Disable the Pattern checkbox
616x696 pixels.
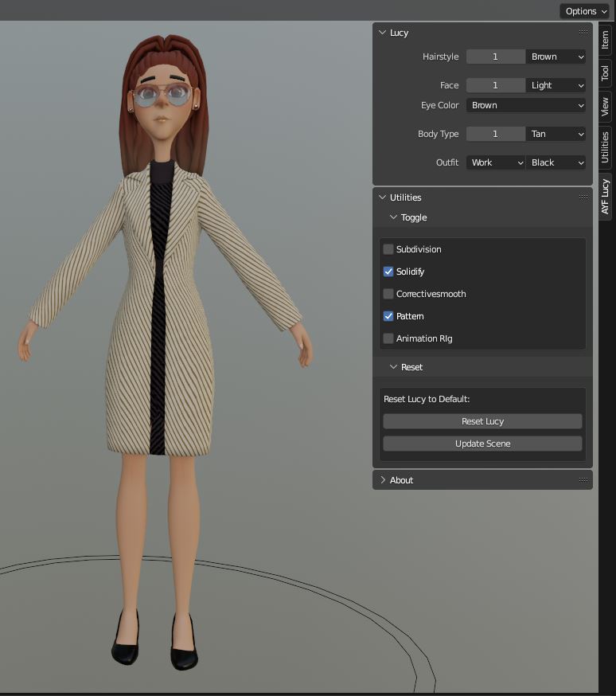pyautogui.click(x=388, y=316)
